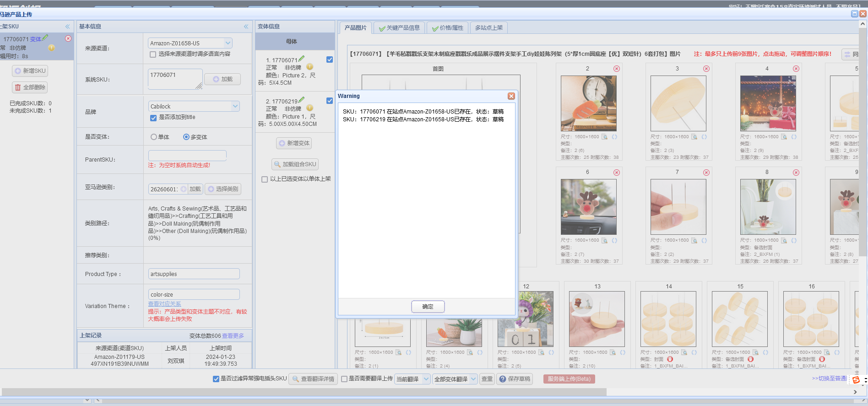Delete product image number 4
Screen dimensions: 868x406
[x=796, y=69]
